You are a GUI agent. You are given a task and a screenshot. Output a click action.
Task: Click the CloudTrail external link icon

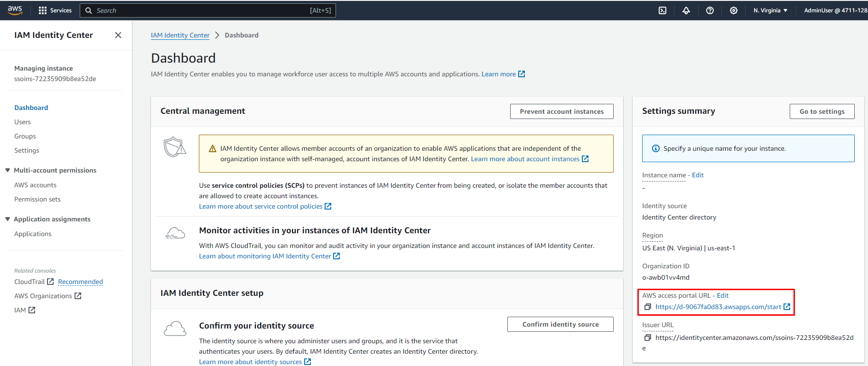pyautogui.click(x=50, y=282)
